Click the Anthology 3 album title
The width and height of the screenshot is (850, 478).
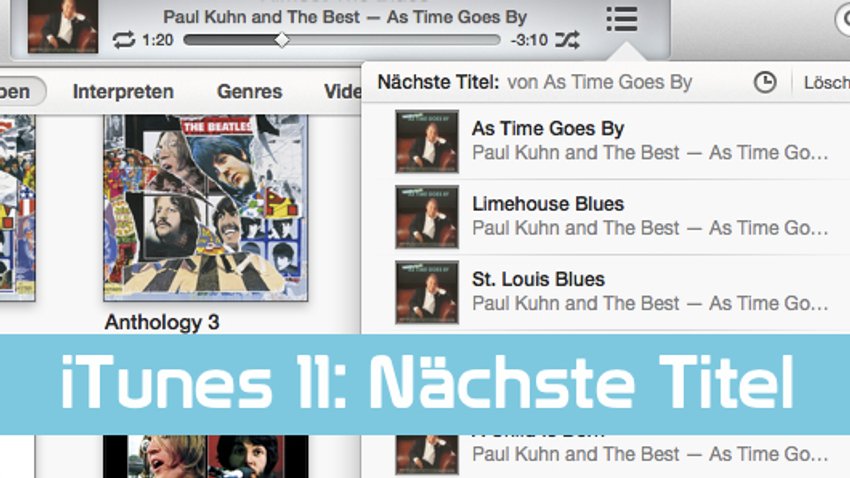pyautogui.click(x=162, y=322)
